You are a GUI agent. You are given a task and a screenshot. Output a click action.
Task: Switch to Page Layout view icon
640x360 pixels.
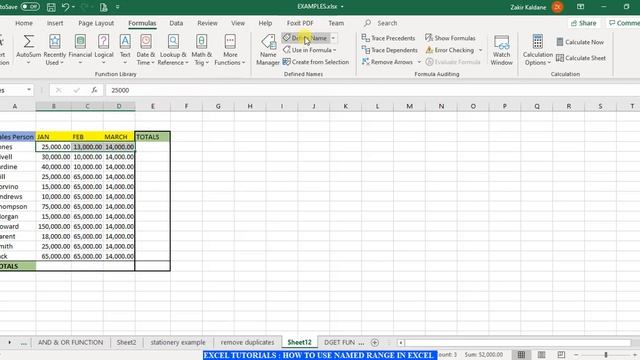[x=541, y=355]
